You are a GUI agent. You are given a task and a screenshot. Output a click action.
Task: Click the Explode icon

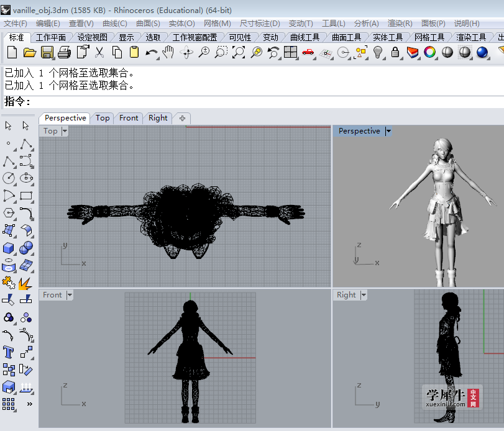pyautogui.click(x=25, y=284)
